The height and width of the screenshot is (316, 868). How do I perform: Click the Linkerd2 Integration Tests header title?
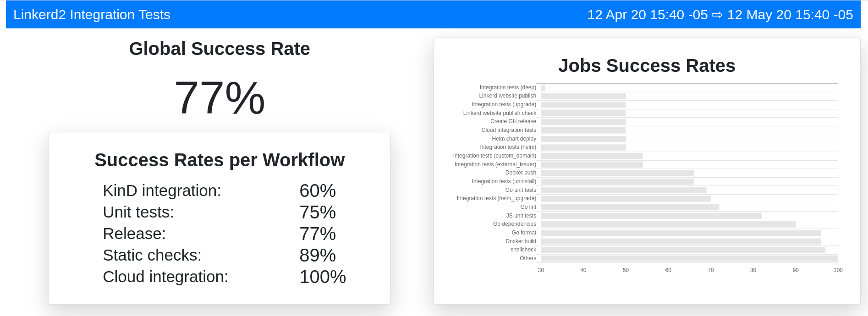[92, 15]
